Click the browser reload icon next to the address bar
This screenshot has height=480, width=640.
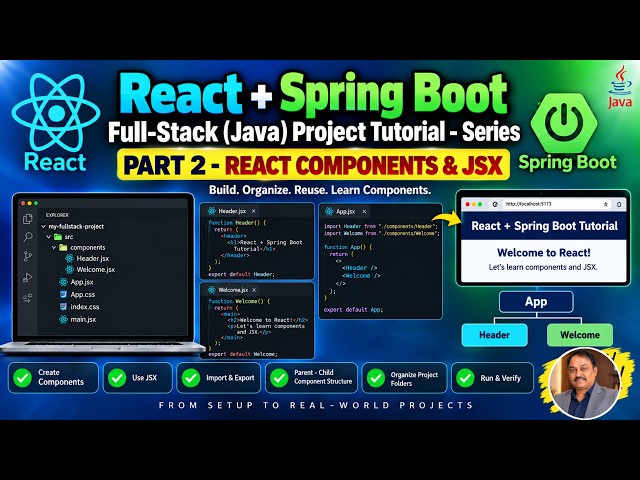(495, 204)
